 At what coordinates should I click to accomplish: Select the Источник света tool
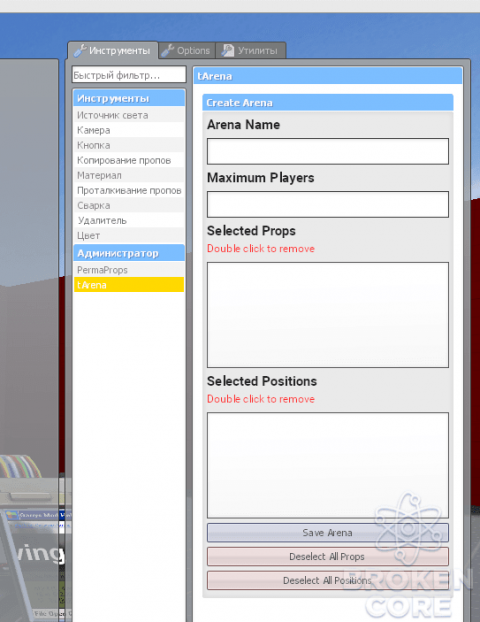click(x=129, y=115)
